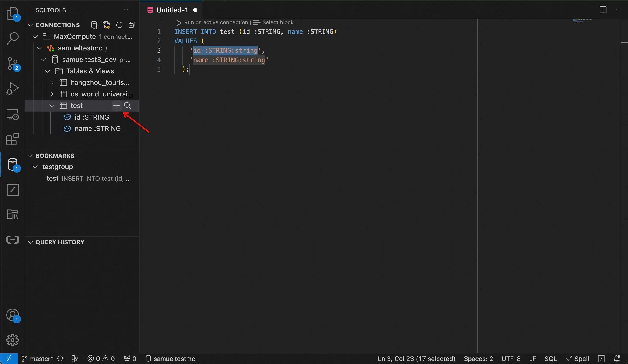Select the Untitled-1 editor tab
Screen dimensions: 628x364
point(172,10)
